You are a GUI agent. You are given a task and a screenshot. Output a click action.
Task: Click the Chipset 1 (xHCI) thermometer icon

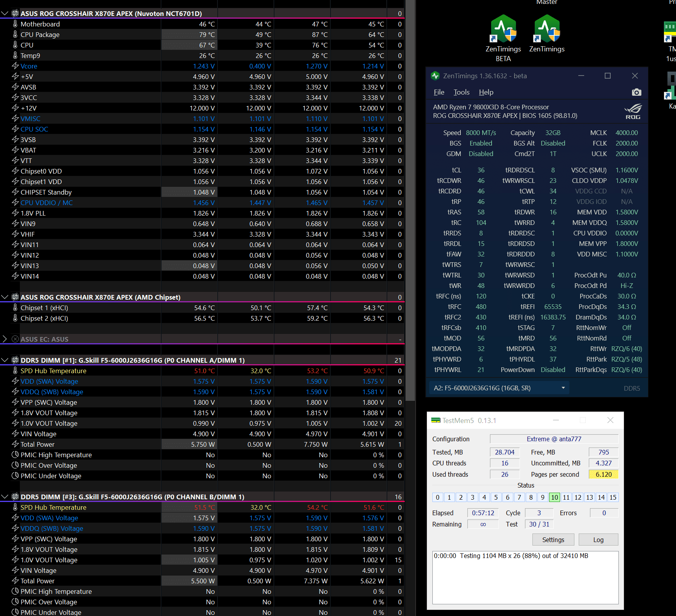coord(15,307)
